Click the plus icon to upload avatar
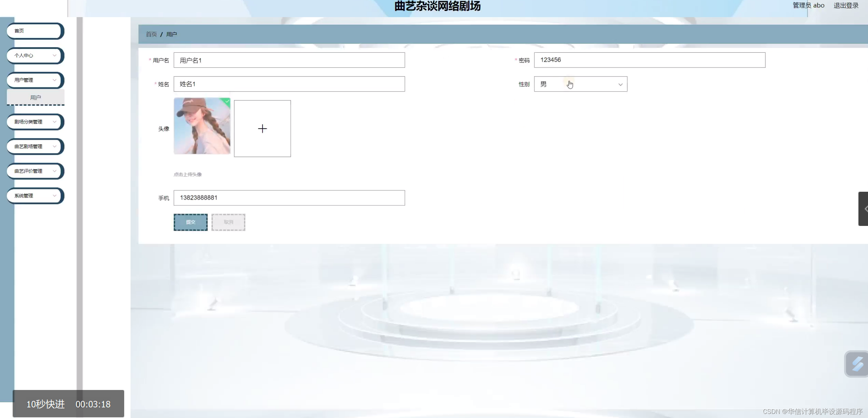Screen dimensions: 868x418 262,129
